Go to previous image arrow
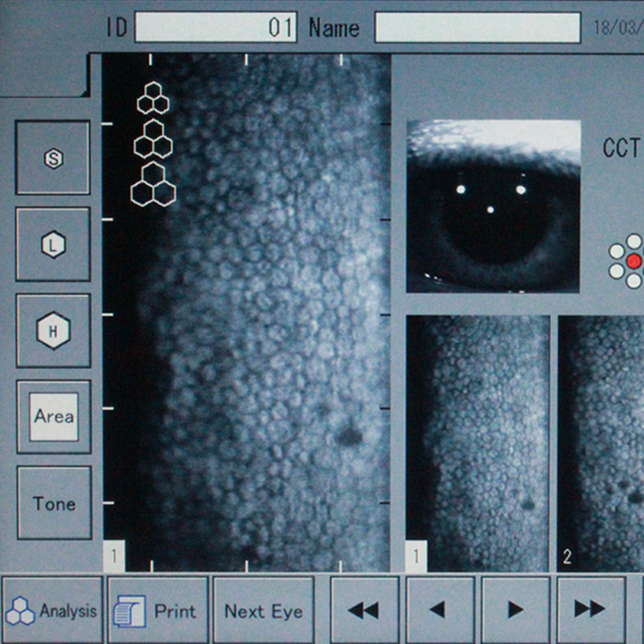 click(x=441, y=609)
